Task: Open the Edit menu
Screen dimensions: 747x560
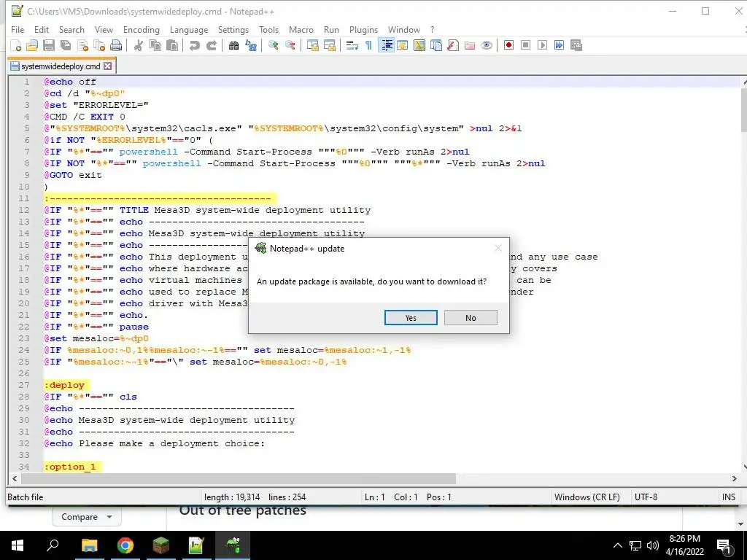Action: (x=42, y=29)
